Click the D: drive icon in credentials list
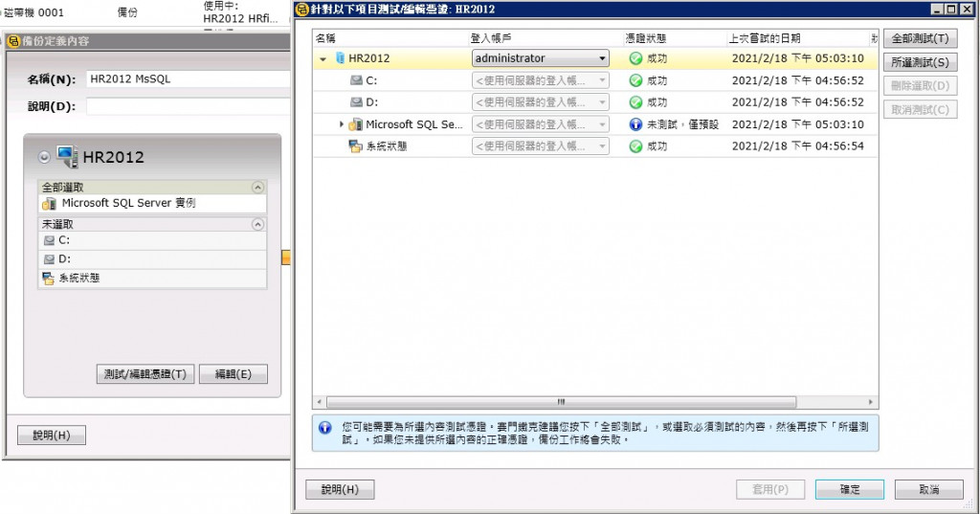The height and width of the screenshot is (514, 980). tap(356, 102)
